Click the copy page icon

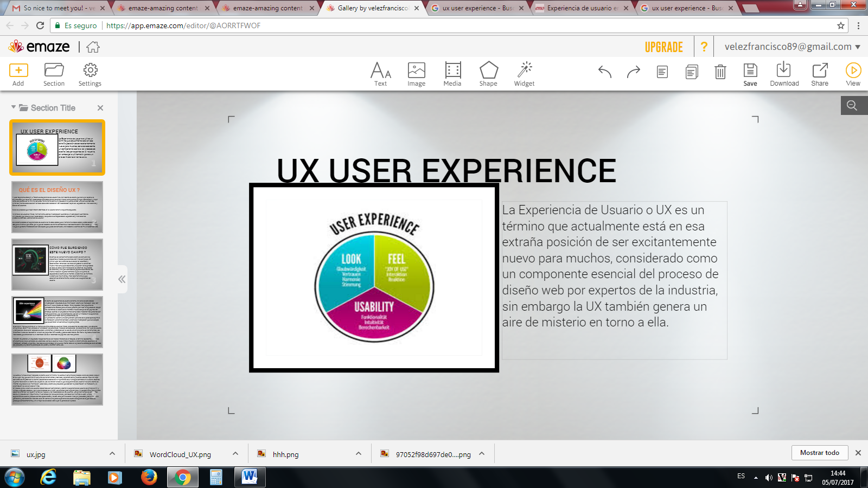tap(662, 72)
